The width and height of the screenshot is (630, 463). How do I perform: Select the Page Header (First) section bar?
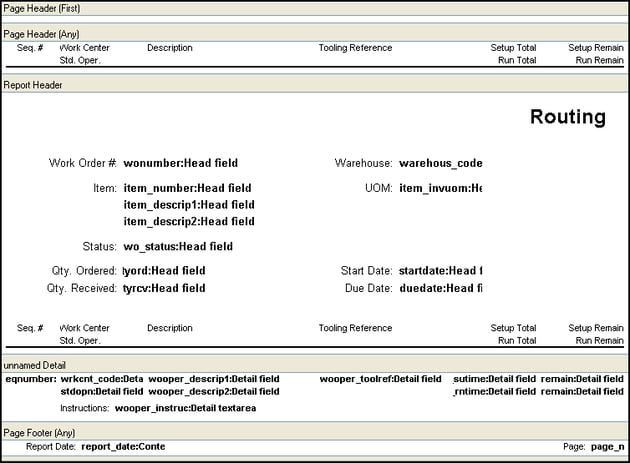click(315, 8)
